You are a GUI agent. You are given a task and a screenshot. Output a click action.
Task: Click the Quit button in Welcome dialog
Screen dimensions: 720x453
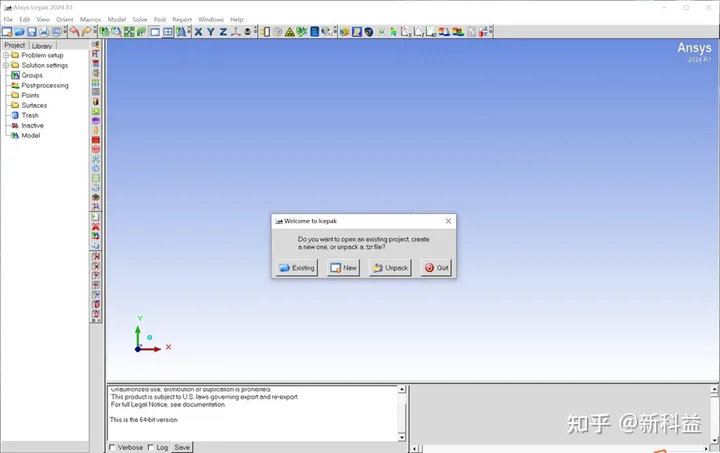pyautogui.click(x=436, y=268)
